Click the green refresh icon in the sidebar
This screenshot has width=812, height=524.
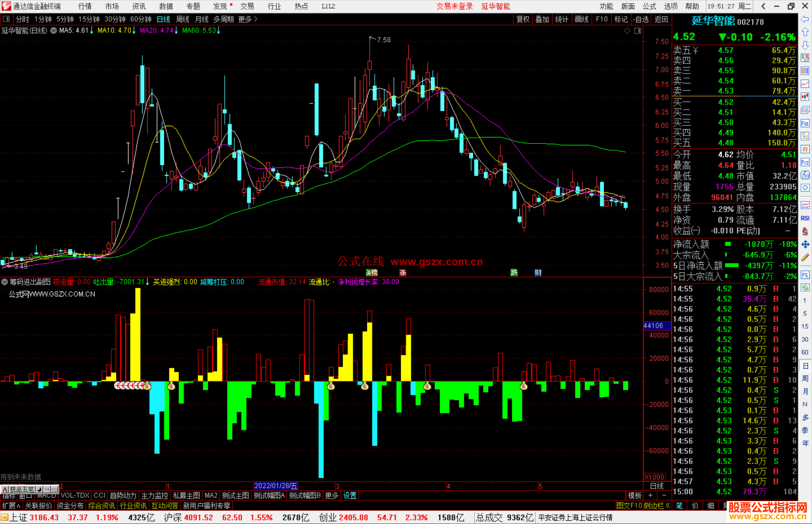(805, 288)
